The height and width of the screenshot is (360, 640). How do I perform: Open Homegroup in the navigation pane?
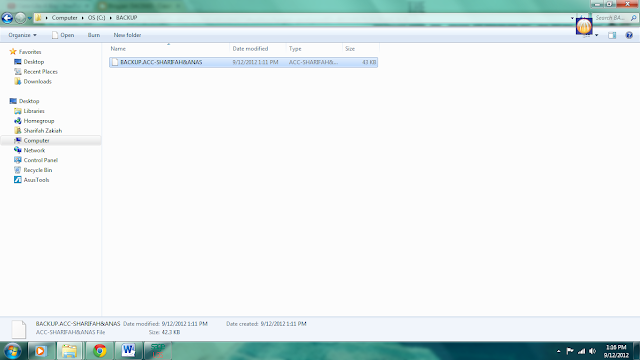[39, 121]
